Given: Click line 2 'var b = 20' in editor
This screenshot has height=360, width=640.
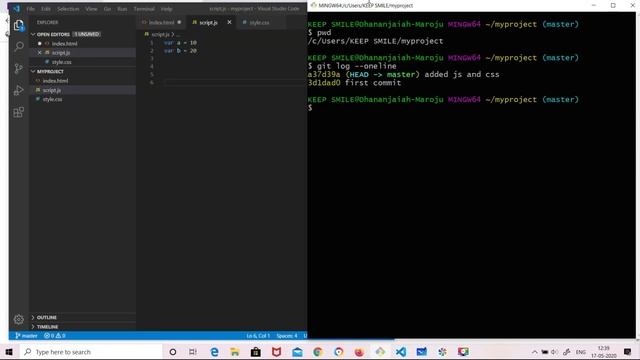Looking at the screenshot, I should [x=180, y=51].
